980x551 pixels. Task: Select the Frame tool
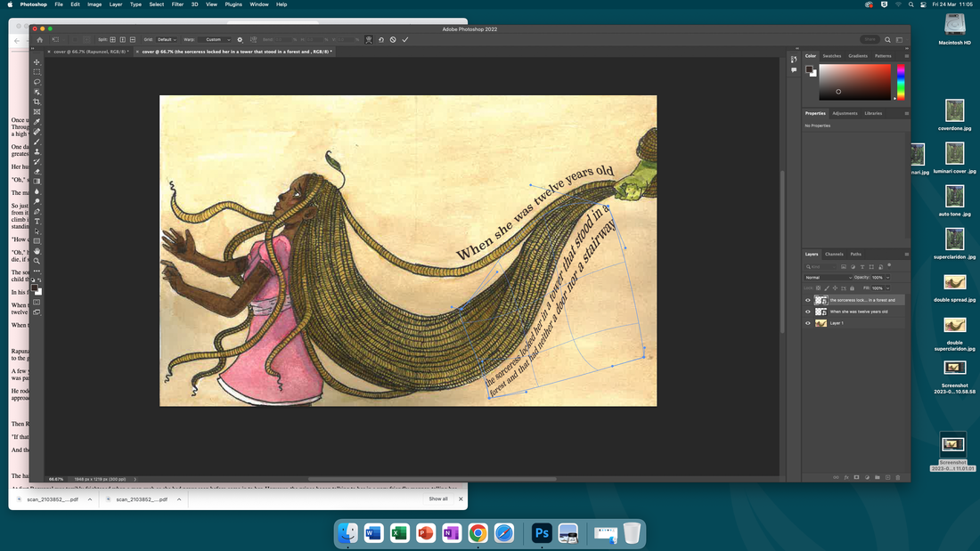(x=37, y=112)
